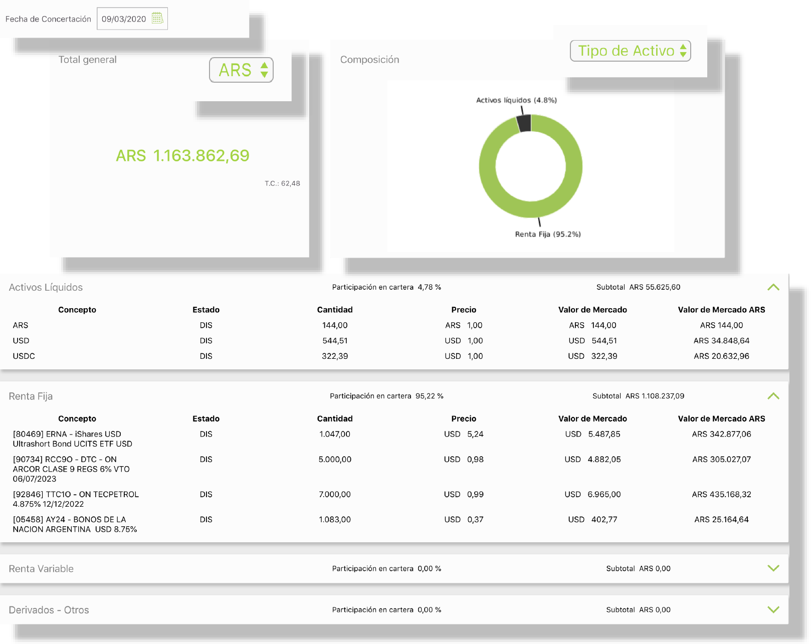The image size is (812, 644).
Task: Click the ARS 1.163.862,69 total amount
Action: [182, 155]
